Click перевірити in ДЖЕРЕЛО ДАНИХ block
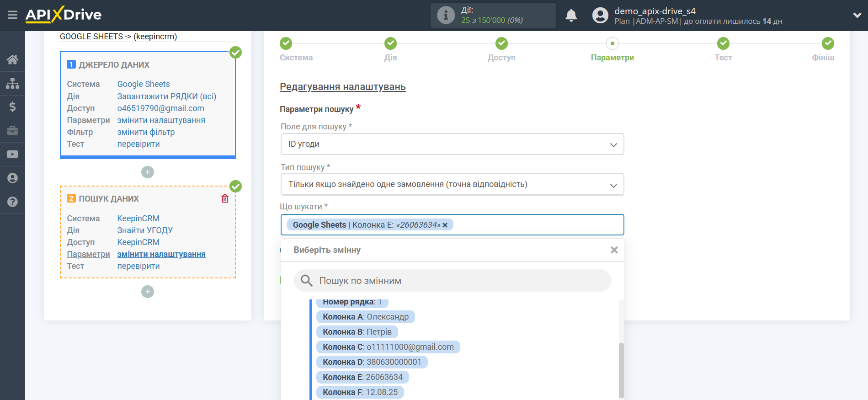The height and width of the screenshot is (400, 868). coord(138,144)
